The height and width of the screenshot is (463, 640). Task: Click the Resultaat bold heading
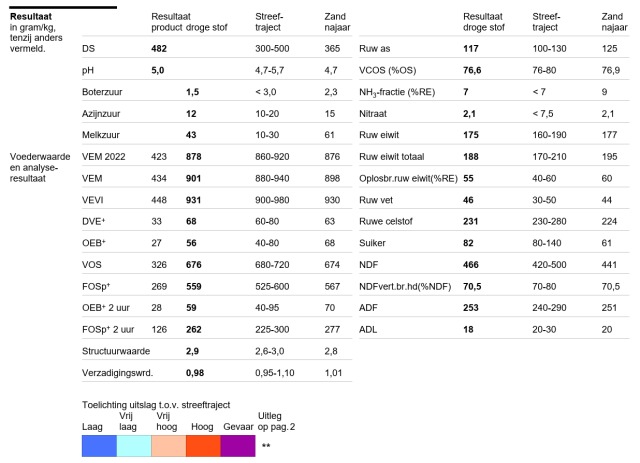click(x=31, y=17)
